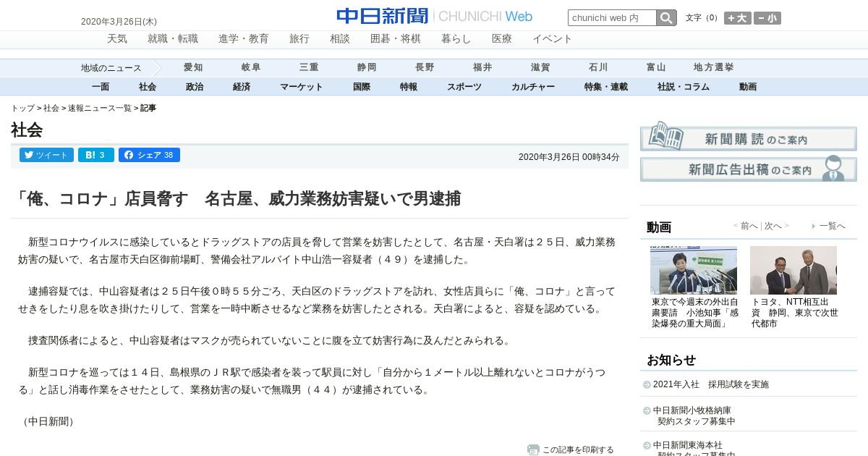Viewport: 868px width, 456px height.
Task: Read トヨタ、NTT相互出資 video caption
Action: [x=795, y=313]
